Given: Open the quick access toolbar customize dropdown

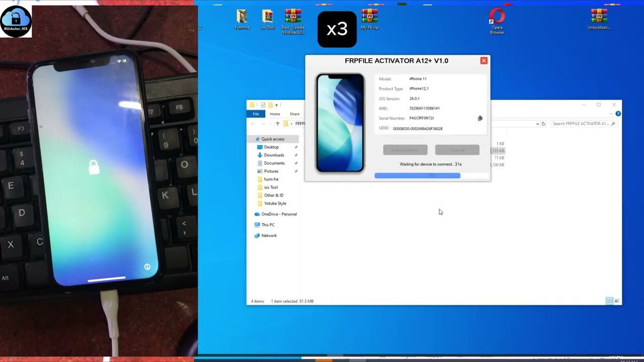Looking at the screenshot, I should 276,105.
